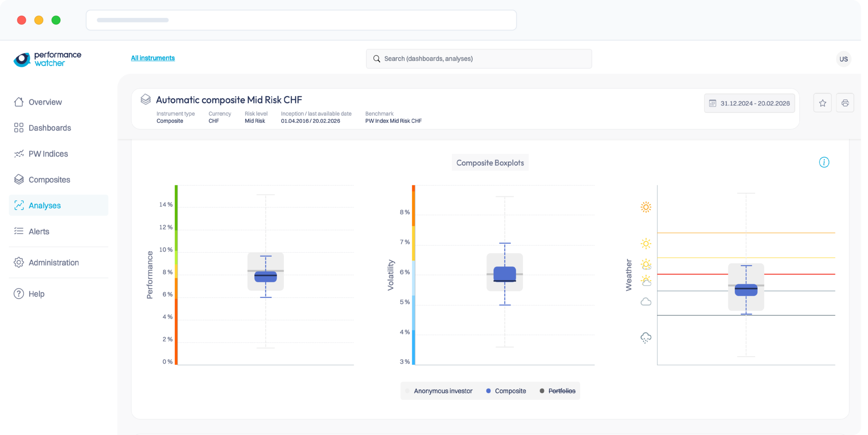Click the US user avatar

[x=843, y=59]
